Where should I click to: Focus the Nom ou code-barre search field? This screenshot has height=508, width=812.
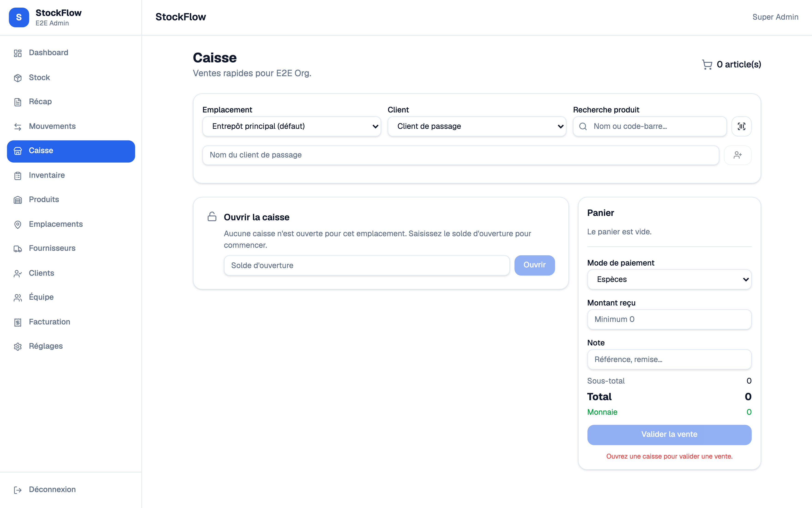(x=650, y=126)
